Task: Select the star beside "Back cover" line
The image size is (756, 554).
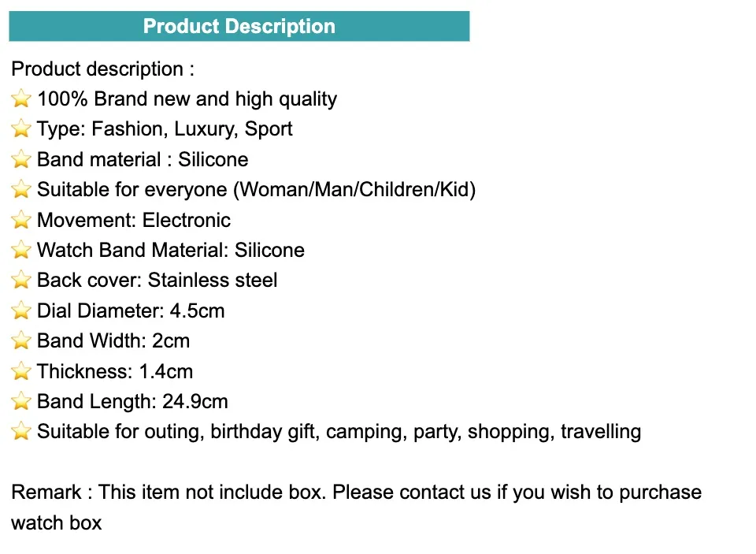Action: coord(21,281)
